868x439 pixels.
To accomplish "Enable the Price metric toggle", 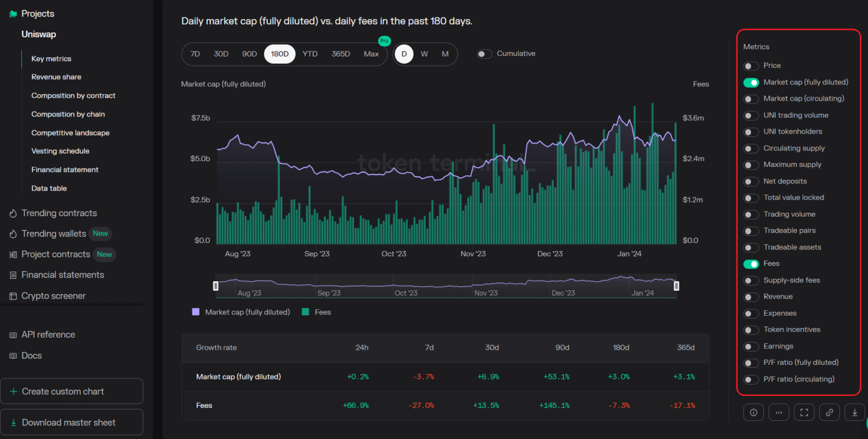I will pyautogui.click(x=751, y=66).
